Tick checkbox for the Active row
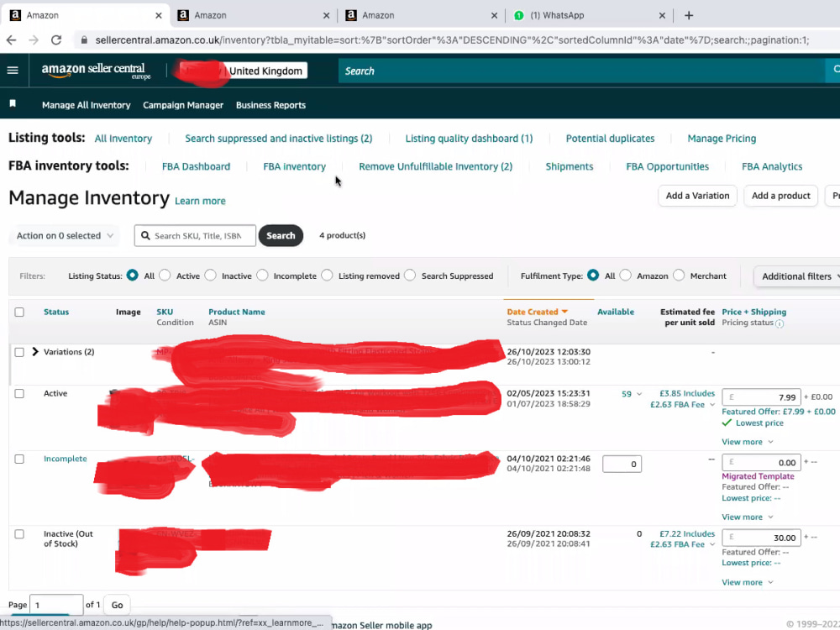Screen dimensions: 840x630 tap(19, 393)
